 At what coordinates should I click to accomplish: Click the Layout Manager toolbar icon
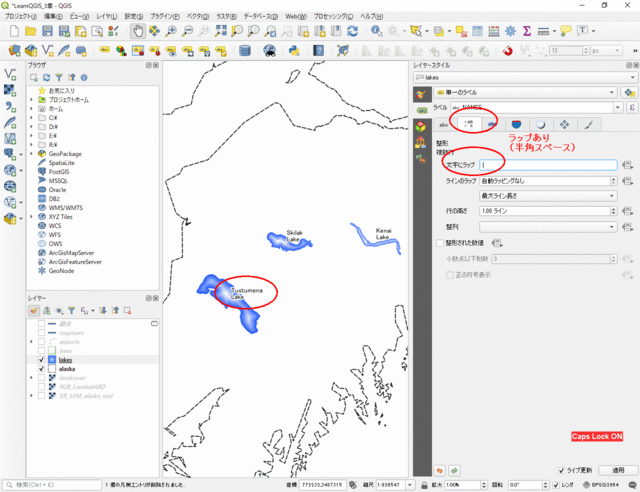[x=97, y=31]
